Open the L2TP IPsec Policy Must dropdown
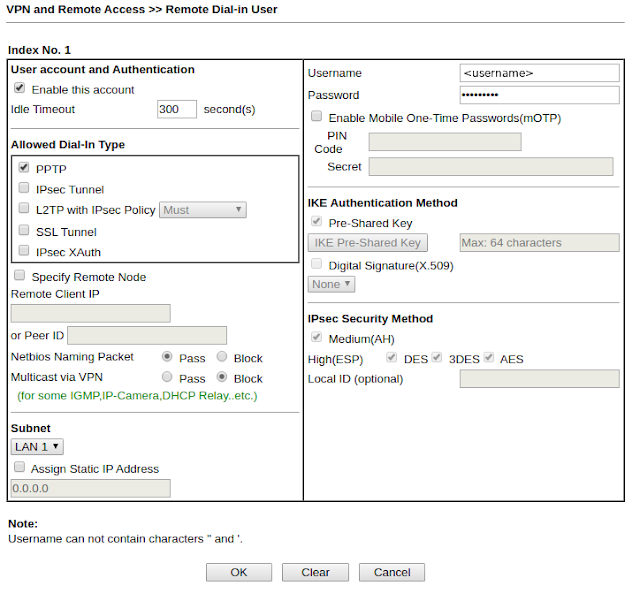The width and height of the screenshot is (640, 601). (x=203, y=210)
